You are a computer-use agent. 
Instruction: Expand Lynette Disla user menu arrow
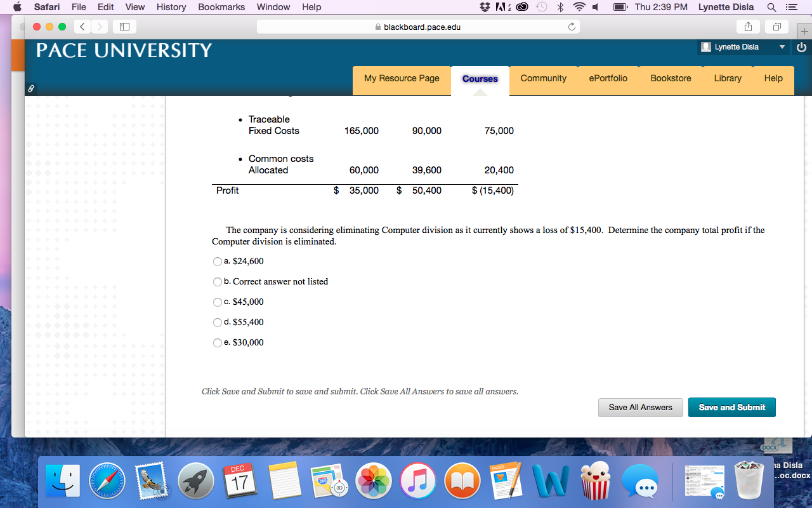tap(782, 47)
